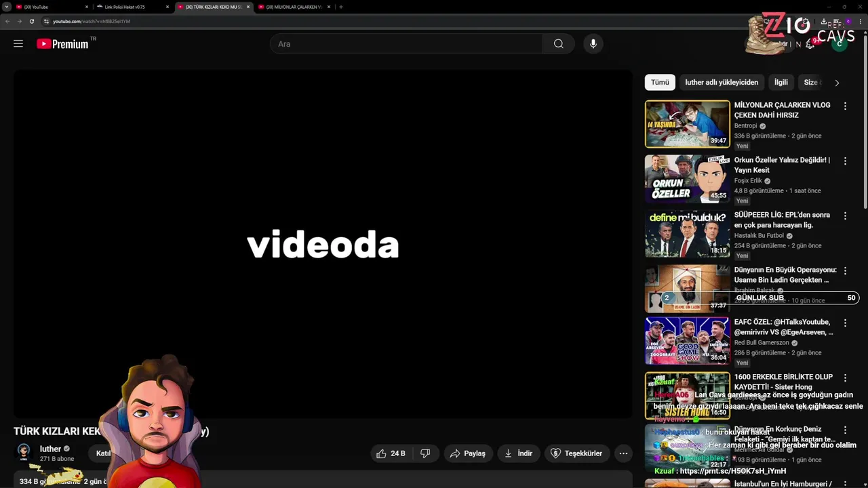Screen dimensions: 868x488
Task: Open Orkun Özeller Yalnız Değildir video title
Action: pyautogui.click(x=782, y=165)
